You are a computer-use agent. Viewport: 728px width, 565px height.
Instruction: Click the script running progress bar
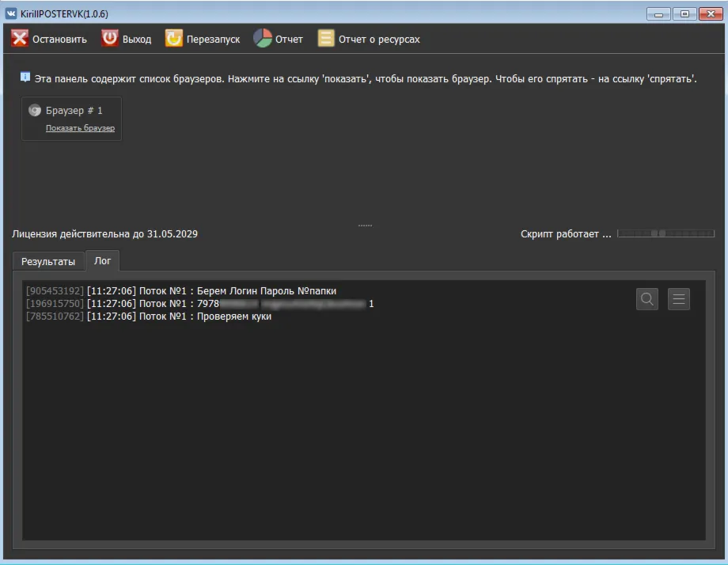665,233
